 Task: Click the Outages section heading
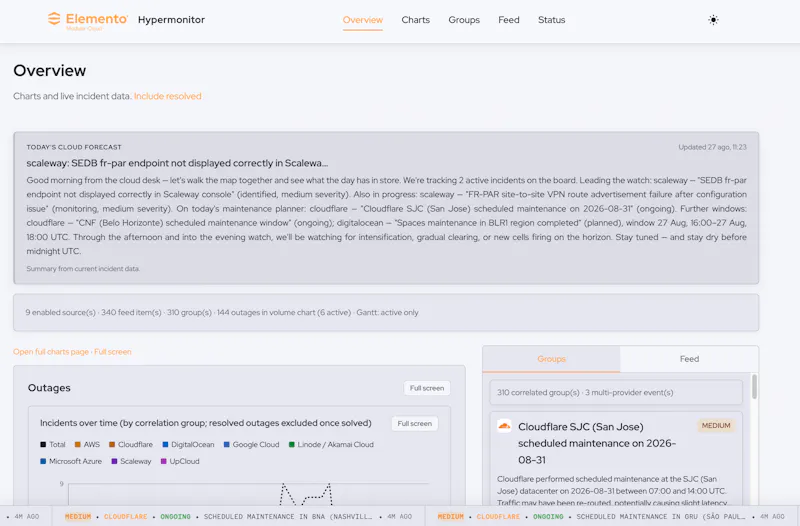pyautogui.click(x=49, y=388)
